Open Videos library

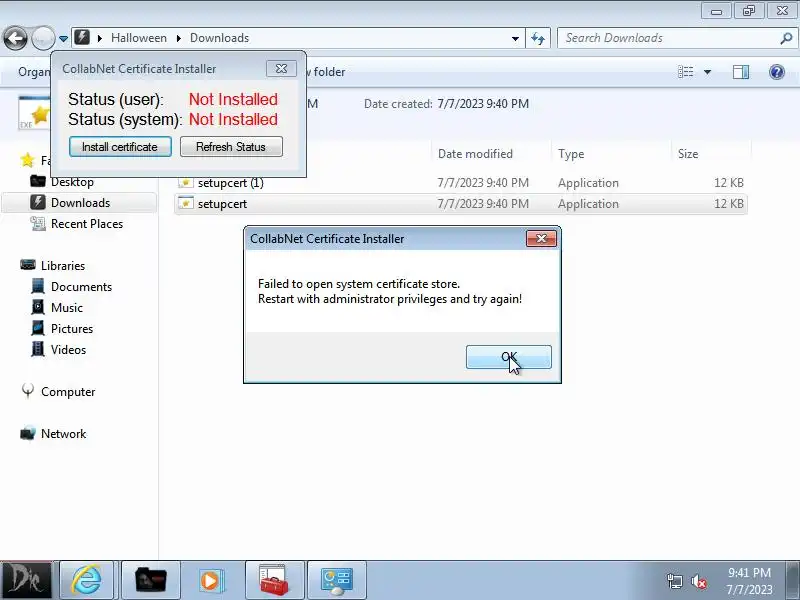point(68,349)
